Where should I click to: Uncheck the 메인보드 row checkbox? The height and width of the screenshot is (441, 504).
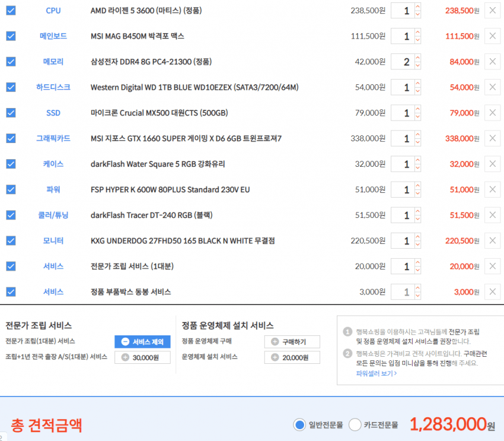[x=11, y=36]
